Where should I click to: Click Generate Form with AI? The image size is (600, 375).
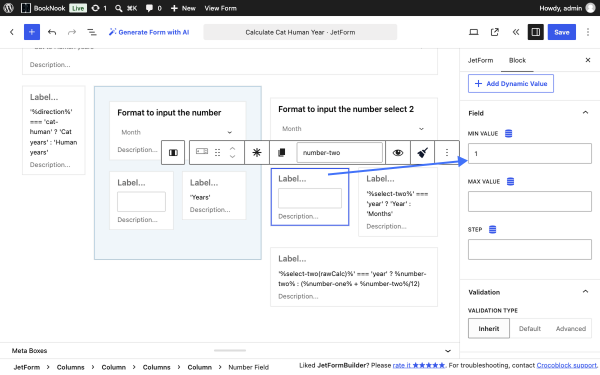point(149,32)
